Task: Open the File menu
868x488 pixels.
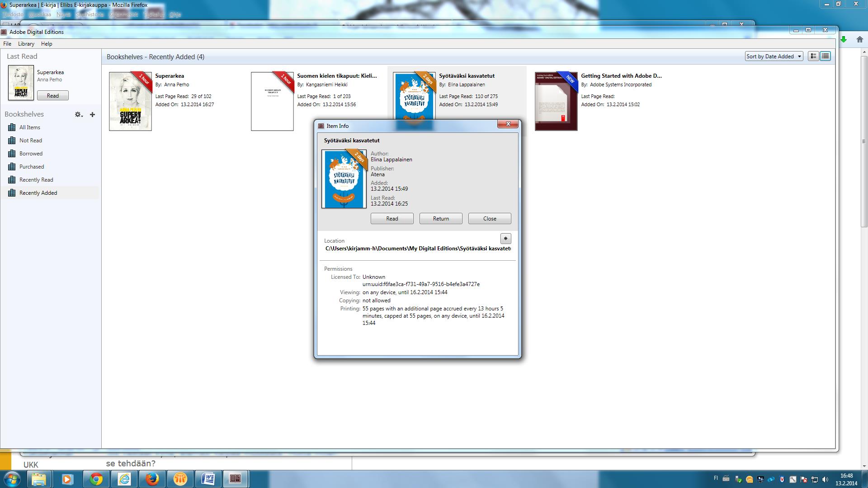Action: (7, 44)
